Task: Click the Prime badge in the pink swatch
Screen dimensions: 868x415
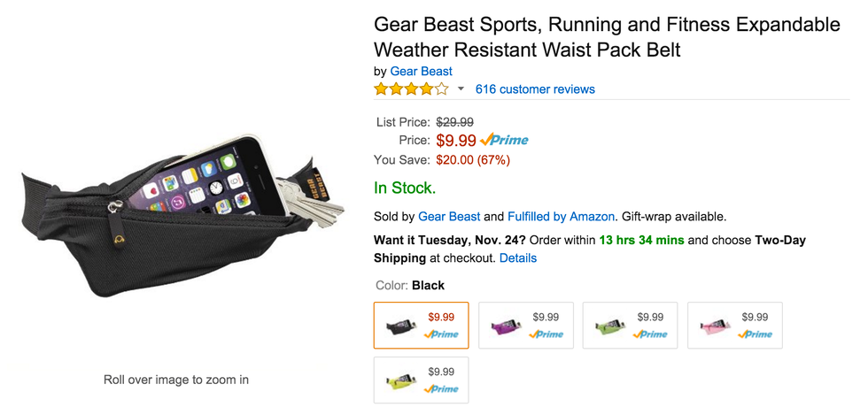Action: 757,334
